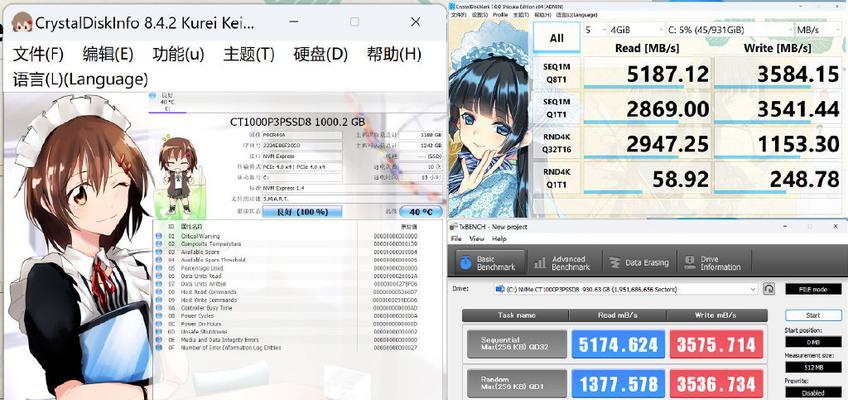Run the SEQ1M Q8T1 test in CrystalDiskMark
Viewport: 848px width, 400px height.
[556, 74]
